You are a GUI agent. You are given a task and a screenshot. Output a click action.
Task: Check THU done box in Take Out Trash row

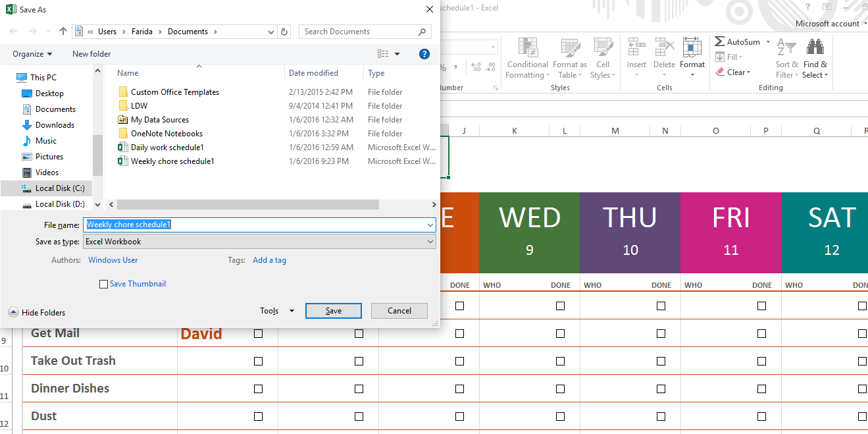coord(661,362)
